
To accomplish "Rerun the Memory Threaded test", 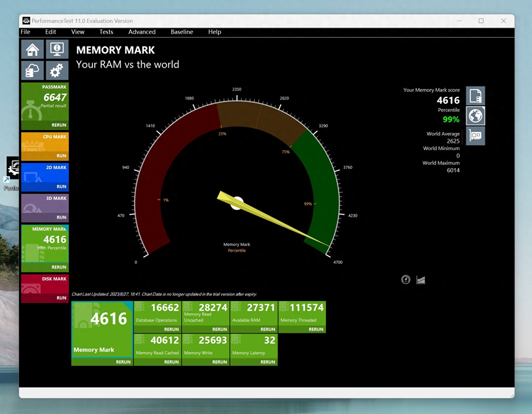I will [x=316, y=329].
